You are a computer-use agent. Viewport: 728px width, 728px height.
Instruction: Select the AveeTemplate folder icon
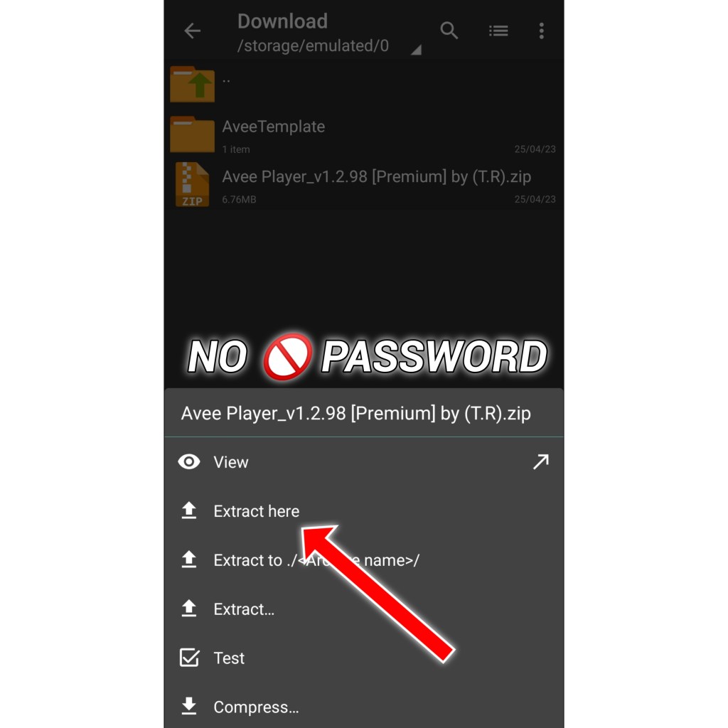(192, 134)
